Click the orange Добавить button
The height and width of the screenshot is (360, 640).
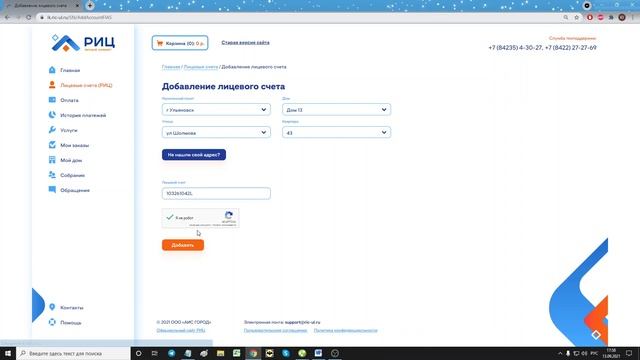coord(183,245)
